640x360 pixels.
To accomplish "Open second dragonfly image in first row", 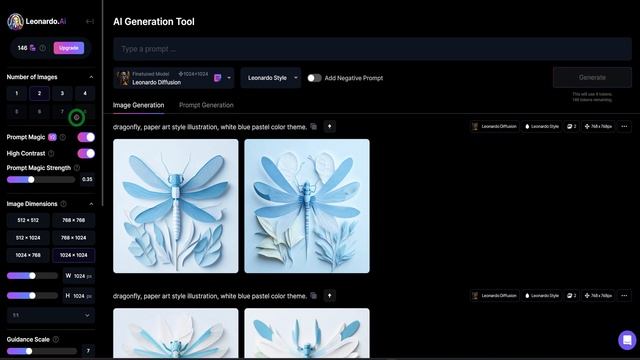I will click(307, 206).
